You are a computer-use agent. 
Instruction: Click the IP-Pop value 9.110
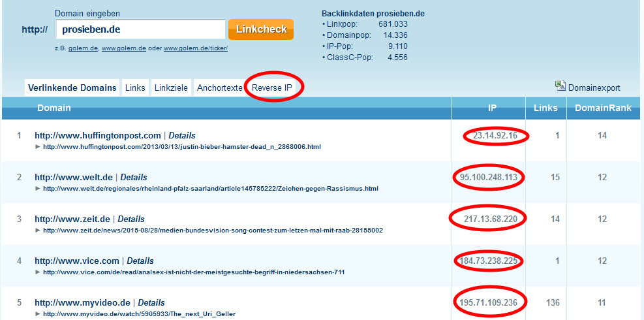(397, 46)
